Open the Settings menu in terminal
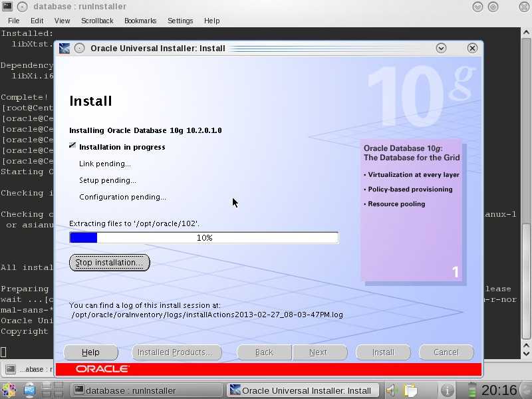 click(180, 21)
